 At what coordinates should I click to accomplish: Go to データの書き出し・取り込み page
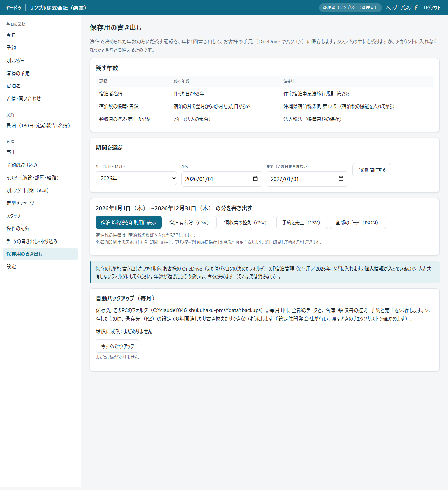(40, 241)
